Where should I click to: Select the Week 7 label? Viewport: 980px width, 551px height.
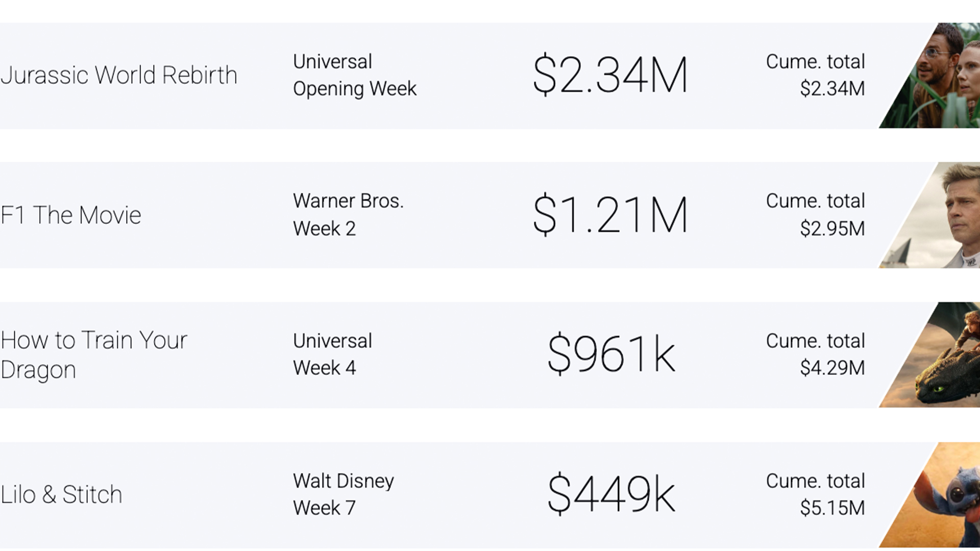[324, 508]
